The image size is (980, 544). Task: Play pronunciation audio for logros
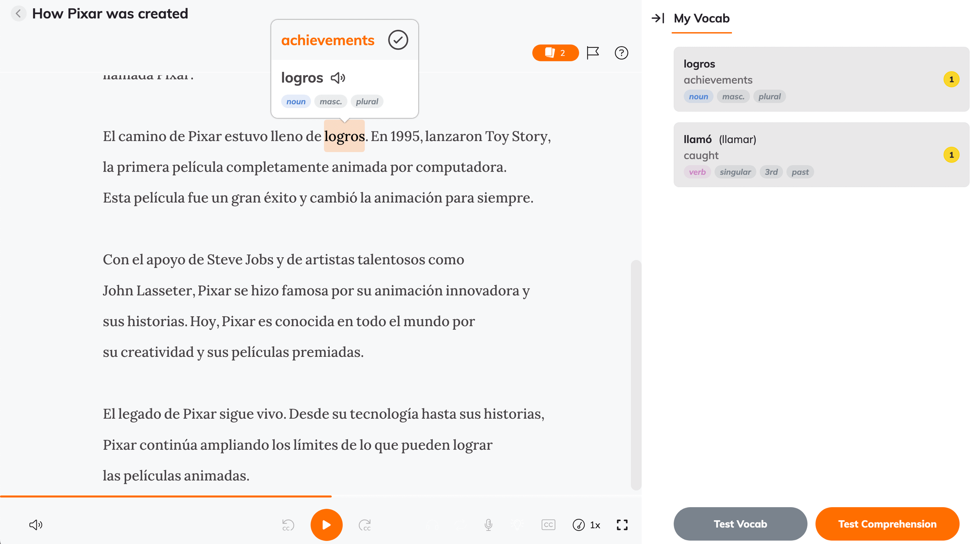[338, 78]
